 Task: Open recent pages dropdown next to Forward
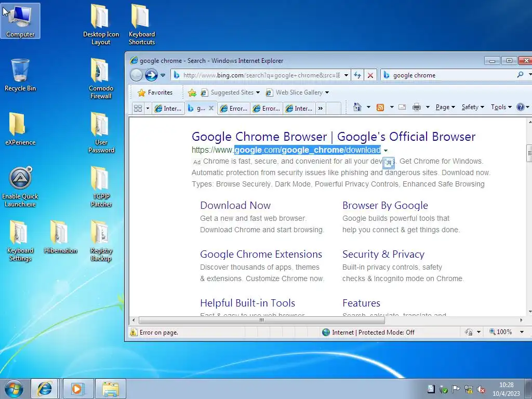(163, 75)
